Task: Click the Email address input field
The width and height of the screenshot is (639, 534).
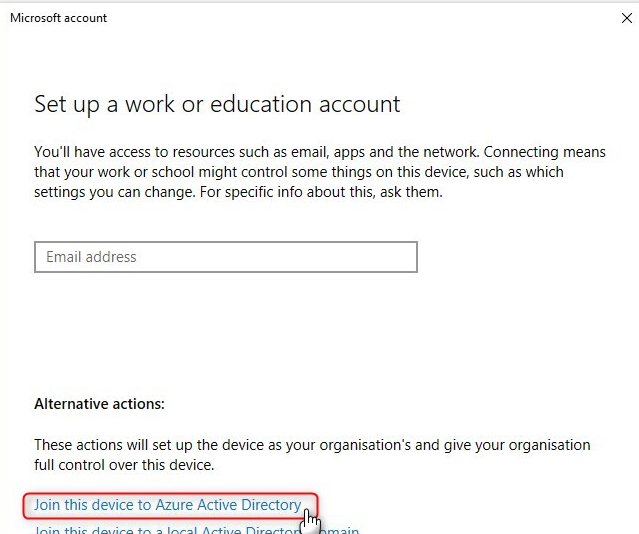Action: 226,257
